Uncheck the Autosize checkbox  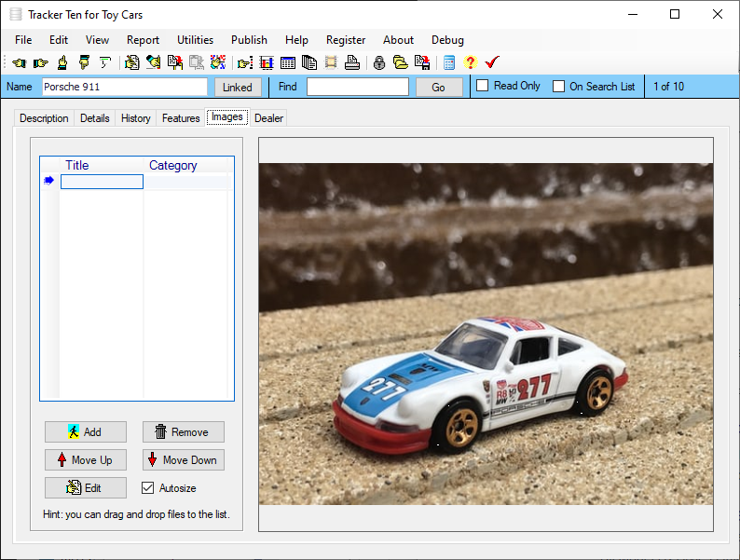tap(147, 487)
